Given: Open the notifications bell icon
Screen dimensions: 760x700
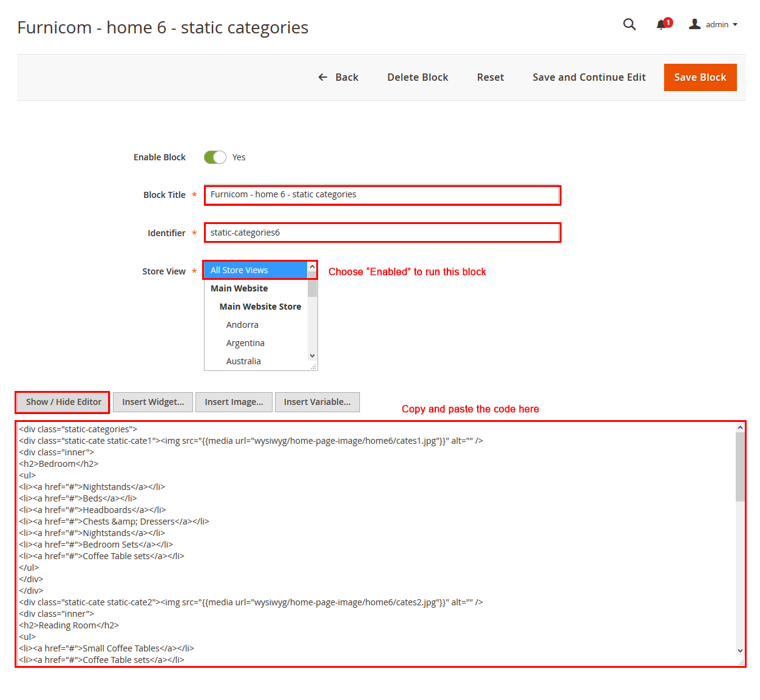Looking at the screenshot, I should (x=661, y=25).
